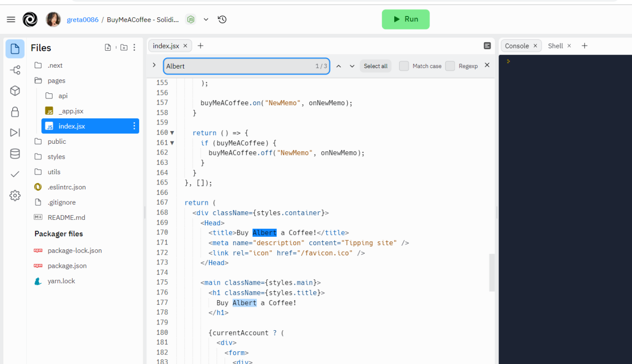Screen dimensions: 632x364
Task: Open the Secrets lock icon
Action: click(x=15, y=112)
